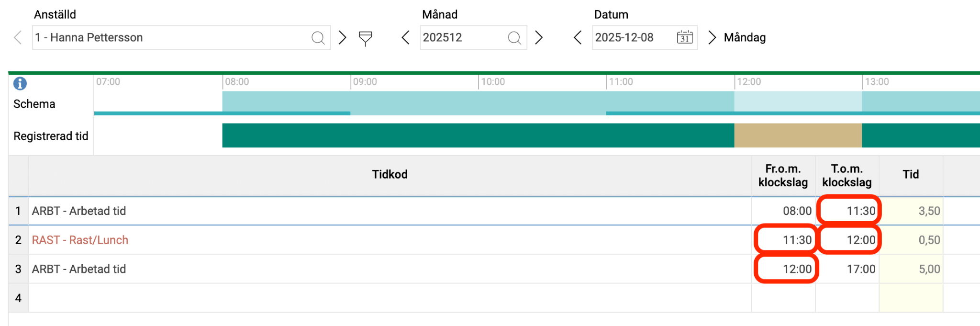Image resolution: width=980 pixels, height=326 pixels.
Task: Go to next month arrow
Action: pos(539,37)
